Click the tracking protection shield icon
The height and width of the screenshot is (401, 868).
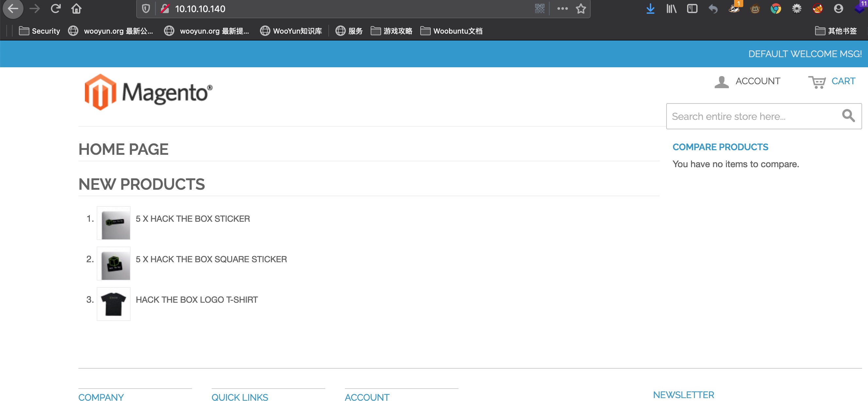[146, 9]
